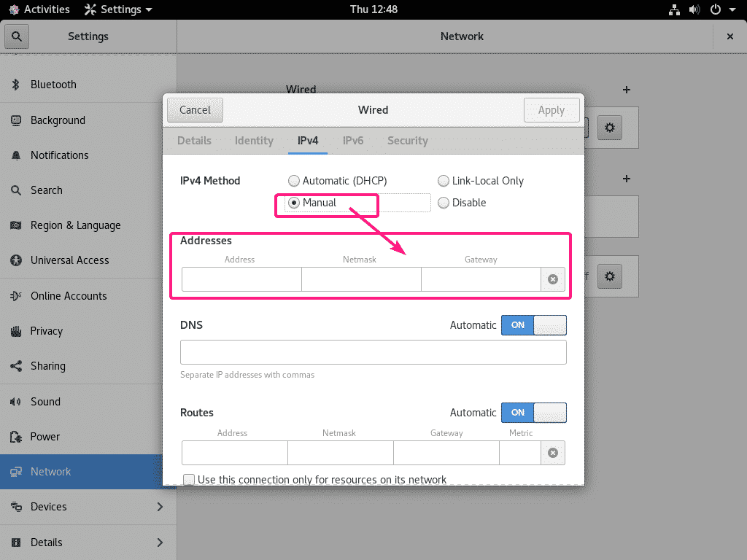
Task: Open the Activities overview
Action: point(39,9)
